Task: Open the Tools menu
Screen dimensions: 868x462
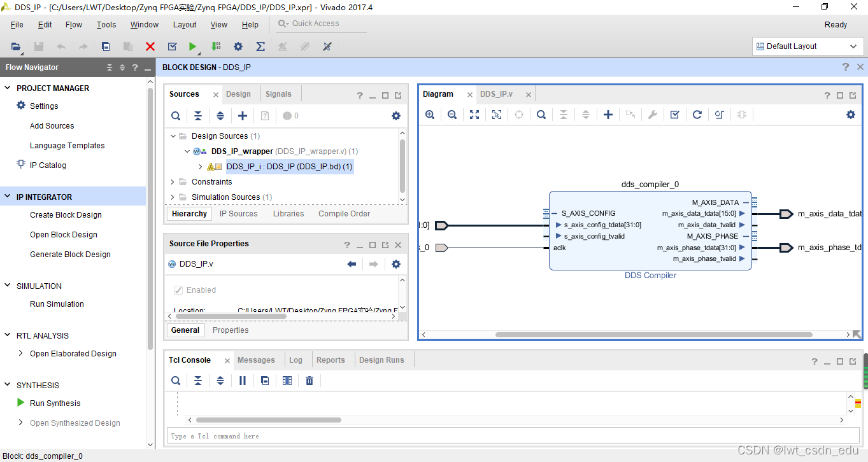Action: tap(106, 25)
